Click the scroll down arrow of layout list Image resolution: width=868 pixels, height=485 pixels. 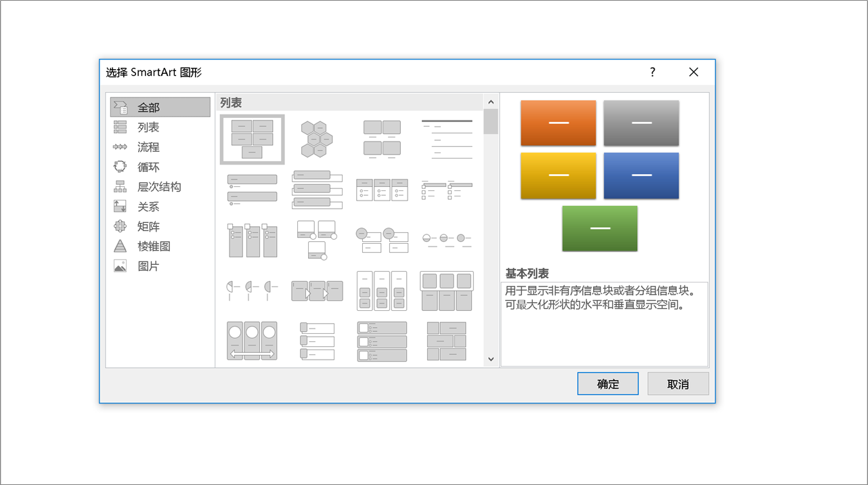492,360
